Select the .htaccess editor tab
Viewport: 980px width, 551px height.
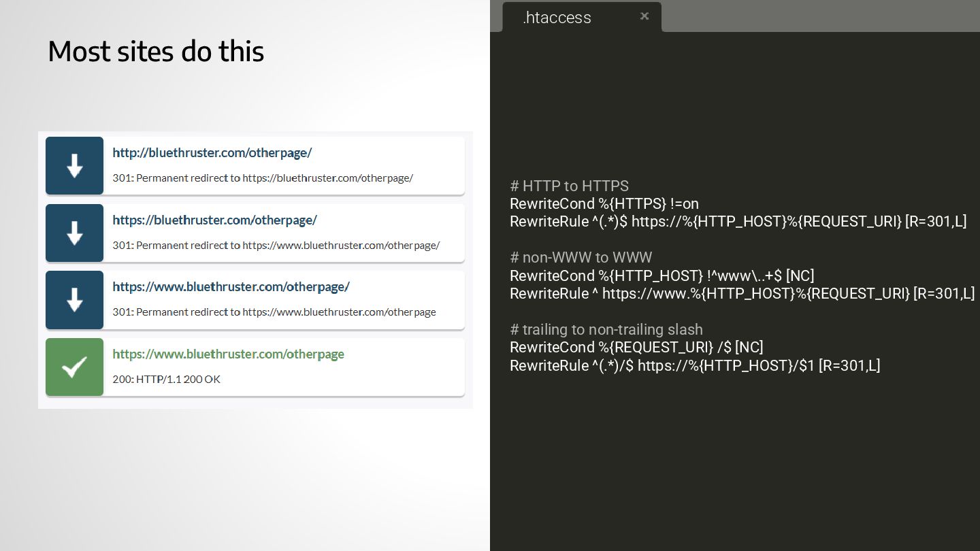[557, 18]
